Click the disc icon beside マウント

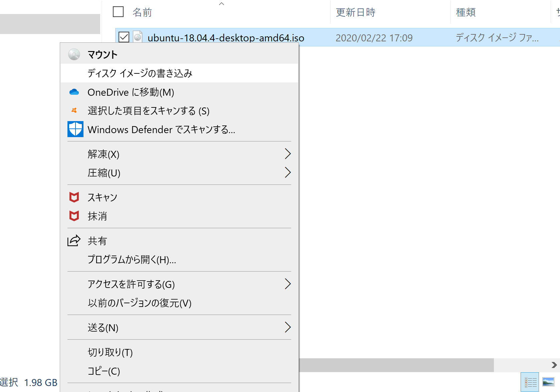tap(74, 54)
